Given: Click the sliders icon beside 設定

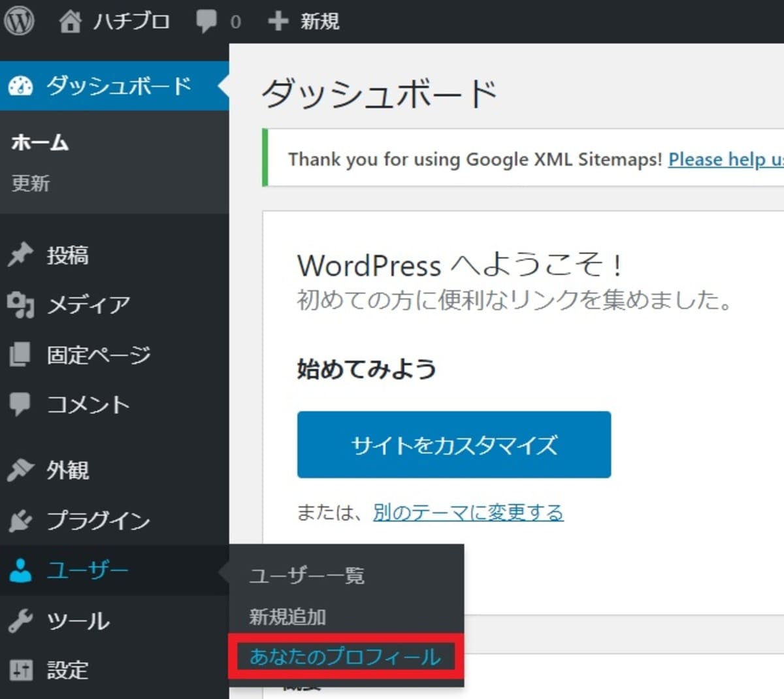Looking at the screenshot, I should pos(20,670).
